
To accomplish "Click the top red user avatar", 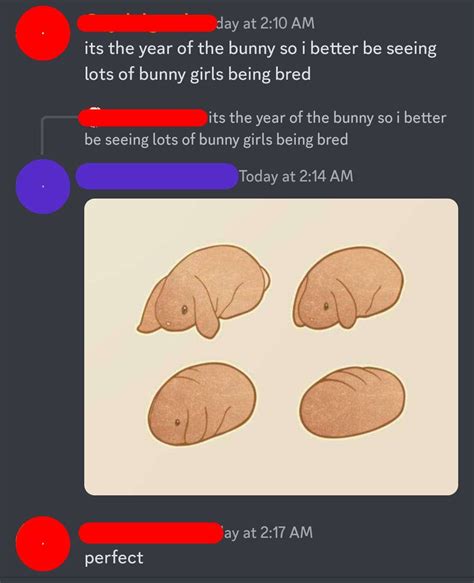I will 43,33.
